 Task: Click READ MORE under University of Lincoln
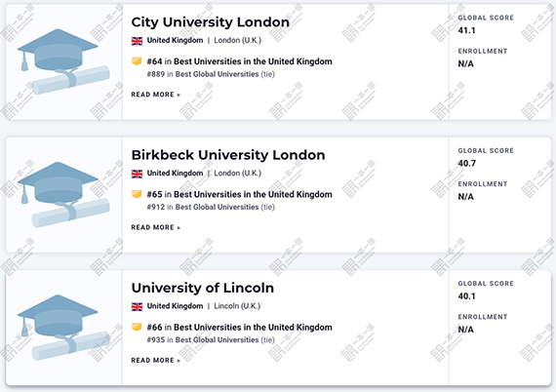tap(156, 361)
